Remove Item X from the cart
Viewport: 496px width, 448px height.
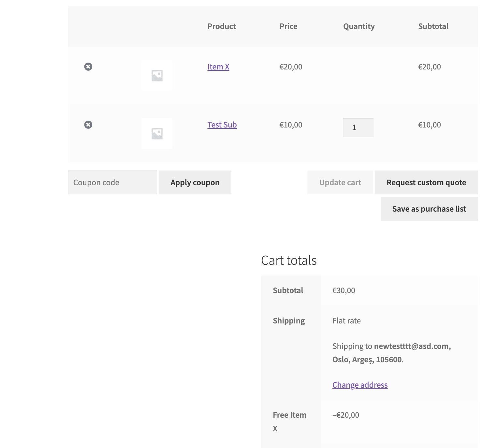[88, 67]
